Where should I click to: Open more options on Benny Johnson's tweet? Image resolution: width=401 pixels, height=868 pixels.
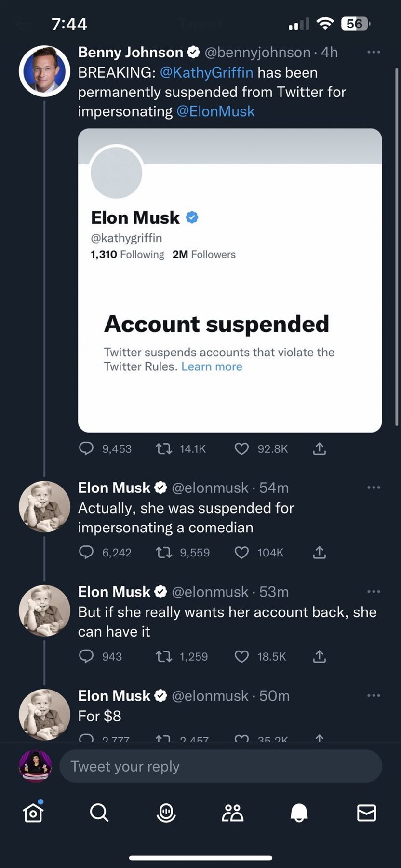click(x=374, y=52)
